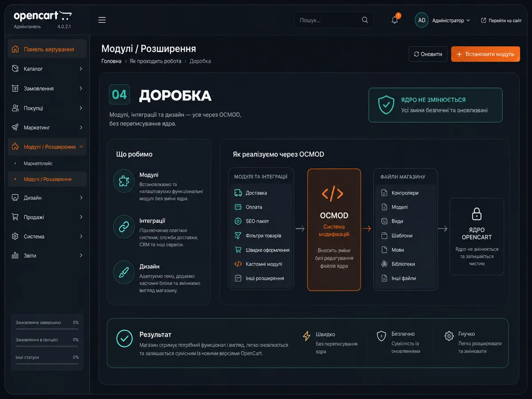Open Як проходить робота breadcrumb link
Image resolution: width=532 pixels, height=399 pixels.
155,61
